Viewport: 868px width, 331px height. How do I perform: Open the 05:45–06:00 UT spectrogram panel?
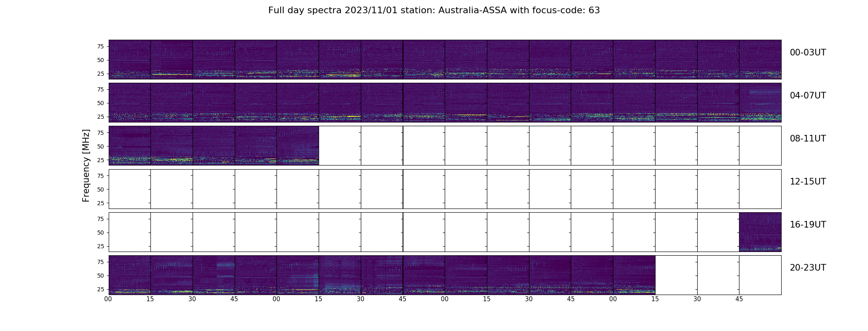click(424, 103)
